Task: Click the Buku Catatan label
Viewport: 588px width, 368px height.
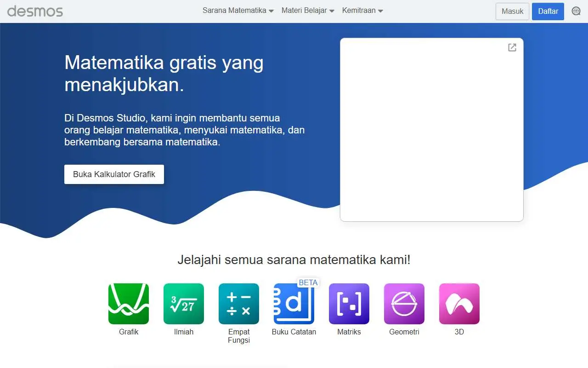Action: pos(294,332)
